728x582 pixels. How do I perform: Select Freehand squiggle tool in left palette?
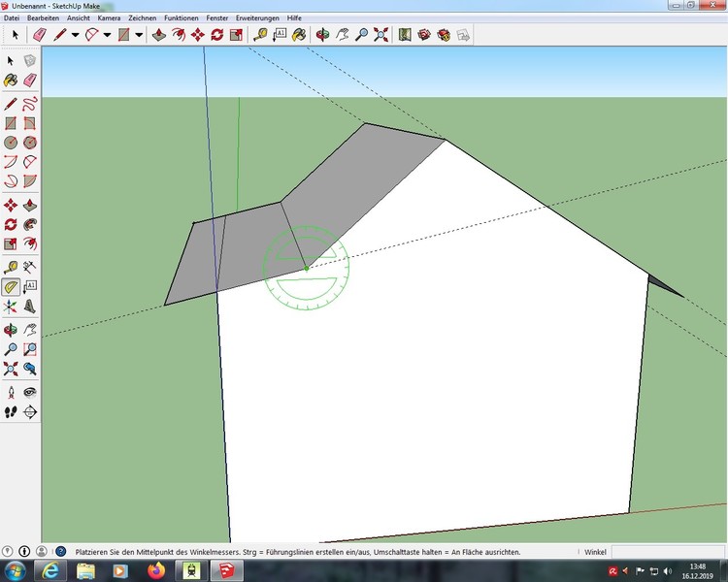point(30,104)
